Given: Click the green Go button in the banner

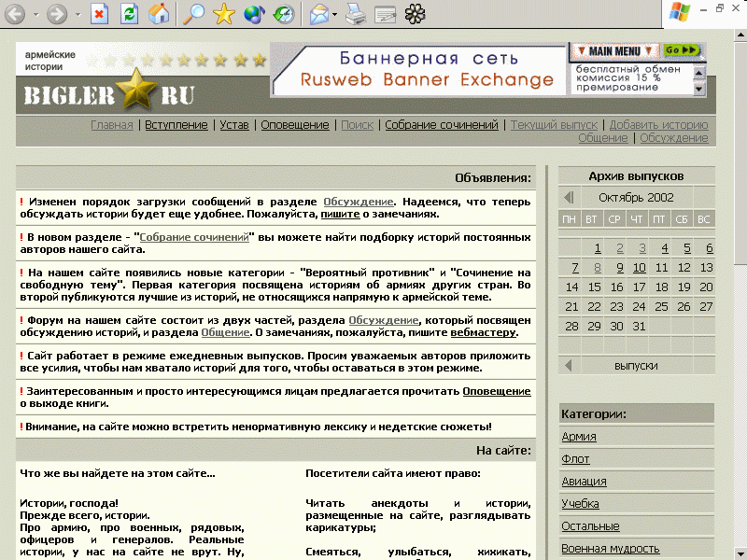Looking at the screenshot, I should pos(682,50).
